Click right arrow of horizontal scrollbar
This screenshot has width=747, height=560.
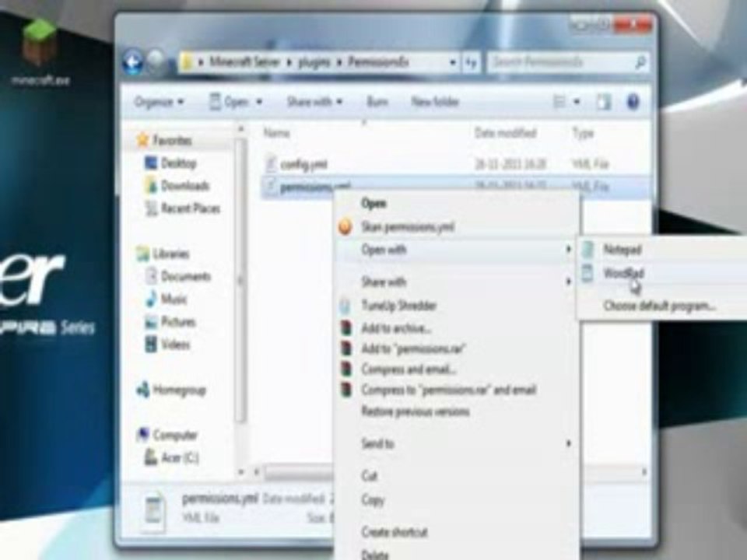pyautogui.click(x=644, y=472)
